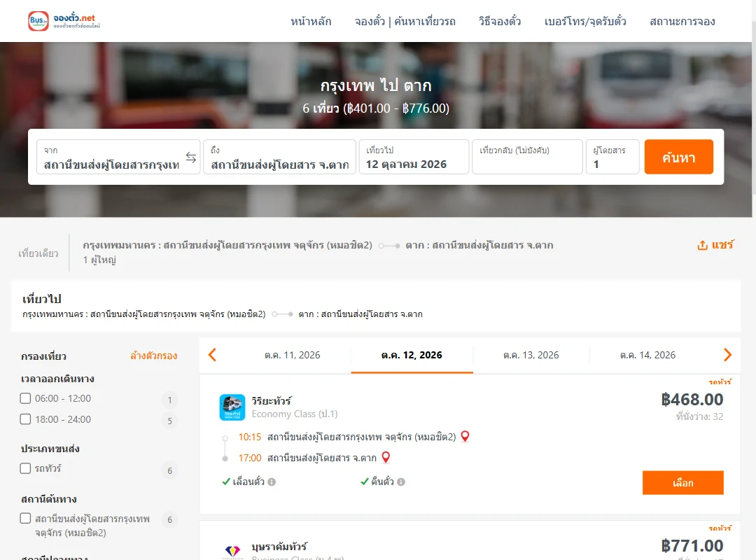
Task: Click the orange ค้นหา search button
Action: tap(679, 157)
